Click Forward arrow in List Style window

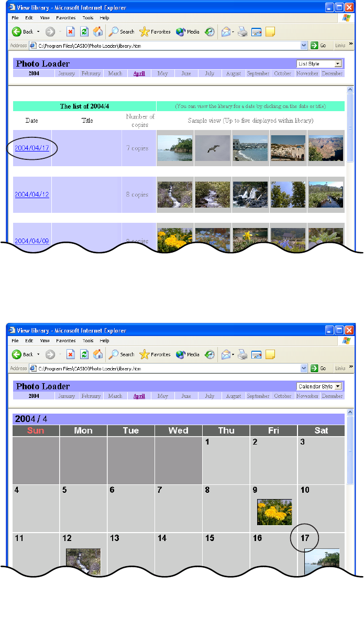coord(50,32)
